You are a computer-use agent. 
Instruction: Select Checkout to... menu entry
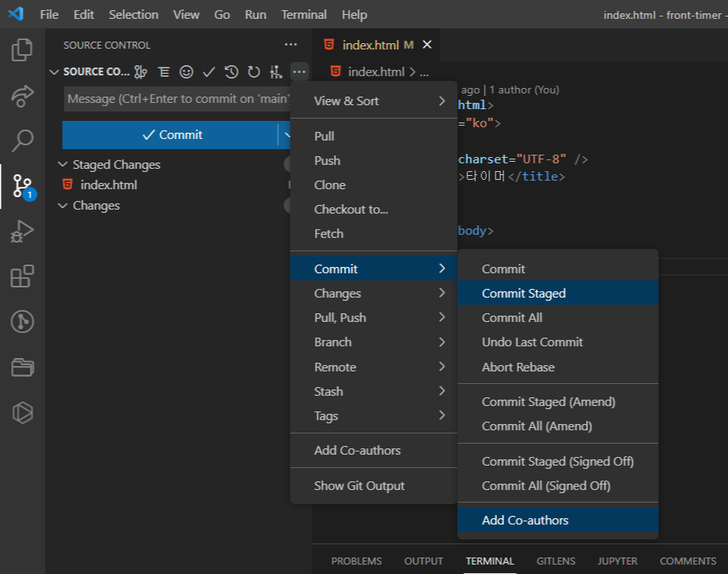(374, 210)
